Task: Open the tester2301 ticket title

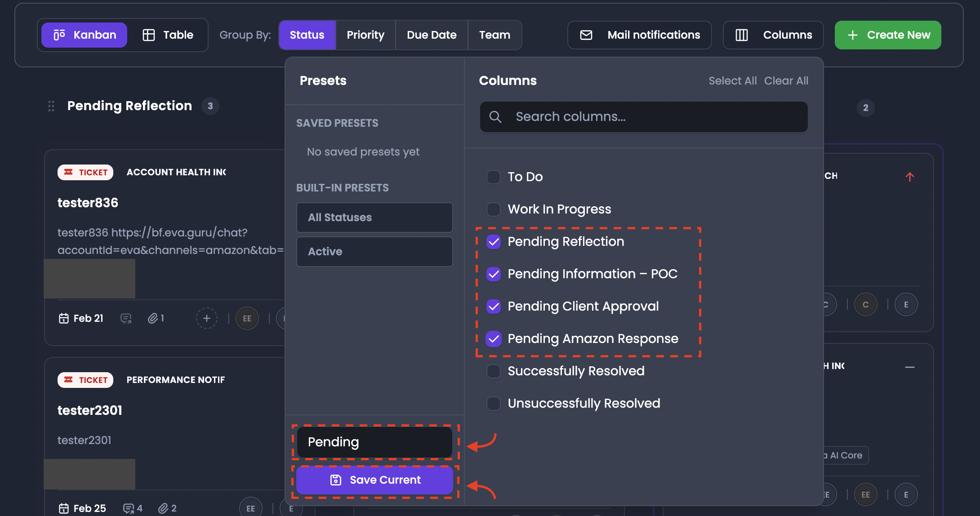Action: coord(90,411)
